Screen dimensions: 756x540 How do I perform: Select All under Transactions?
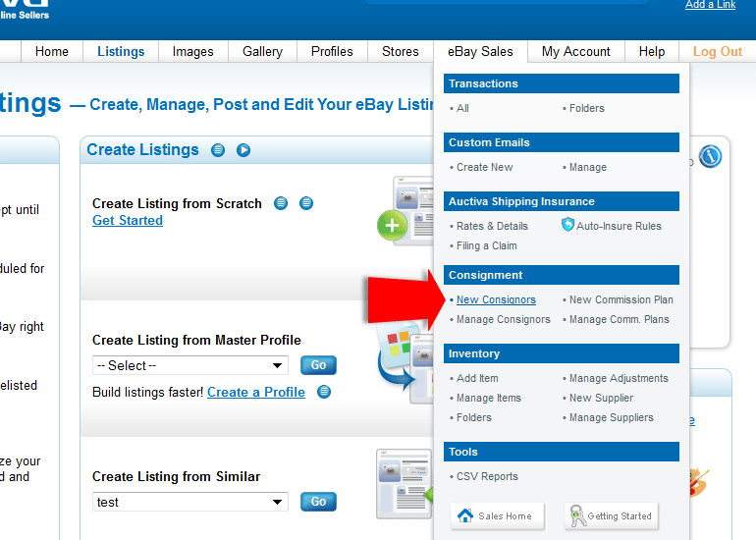pyautogui.click(x=462, y=108)
